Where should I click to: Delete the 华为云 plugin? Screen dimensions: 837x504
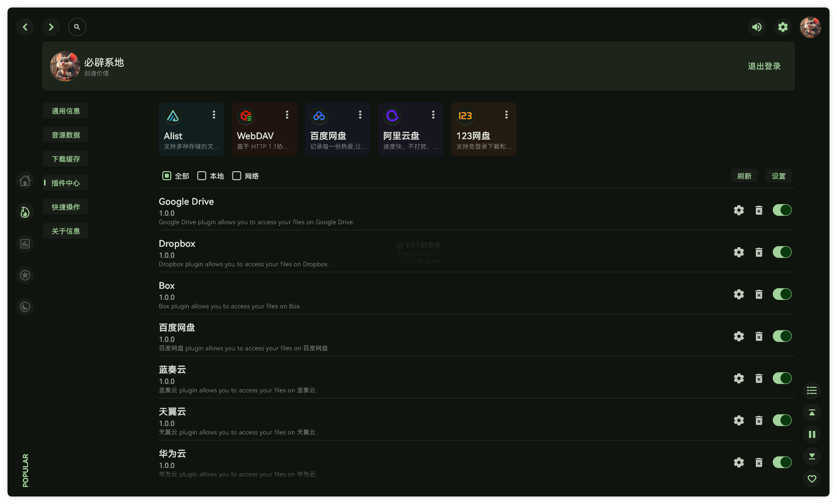(759, 462)
